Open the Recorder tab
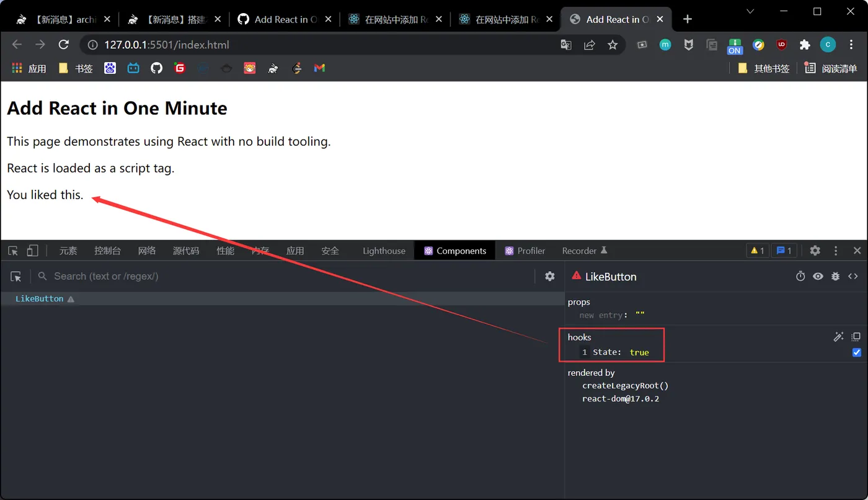Image resolution: width=868 pixels, height=500 pixels. [x=585, y=251]
